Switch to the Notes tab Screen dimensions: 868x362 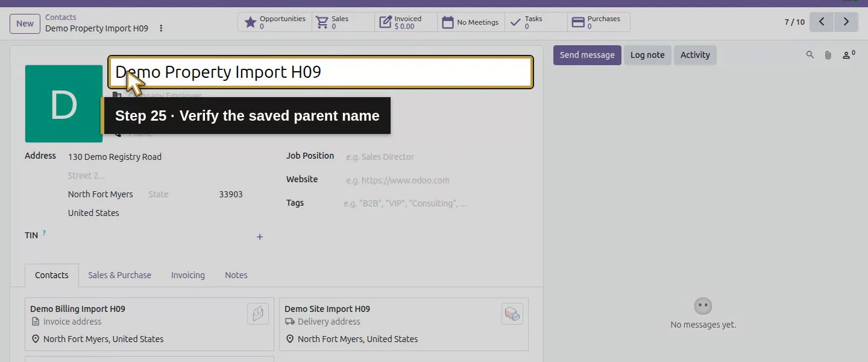click(x=236, y=275)
